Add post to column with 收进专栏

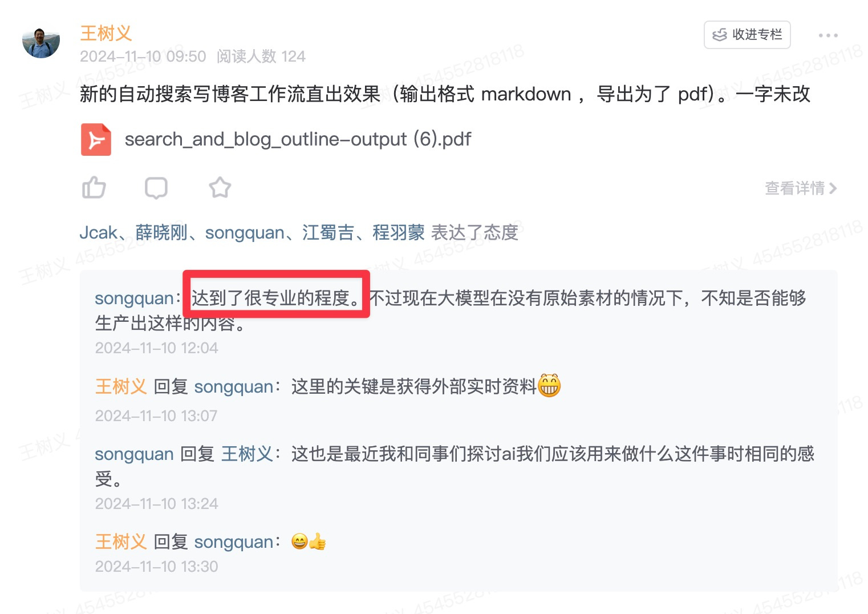pyautogui.click(x=747, y=35)
